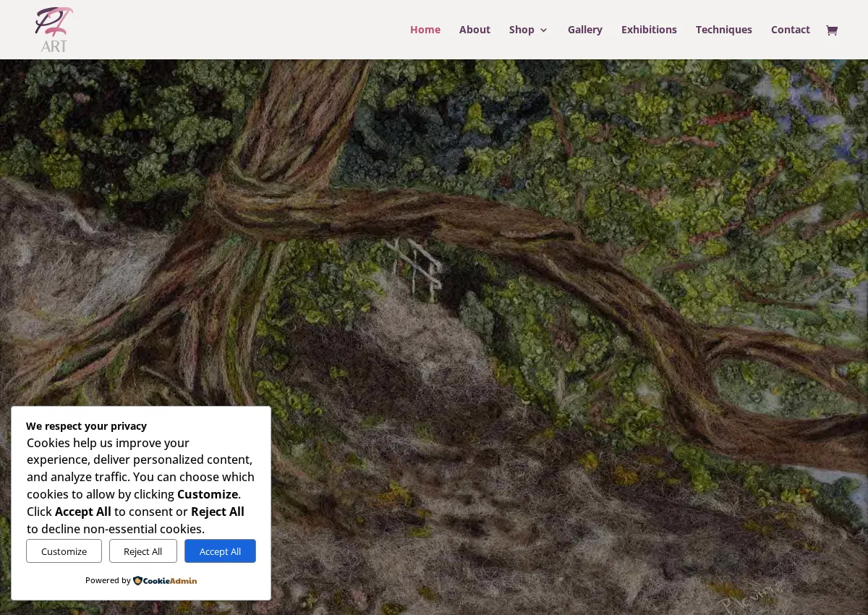Viewport: 868px width, 615px height.
Task: Open the Gallery page
Action: (585, 30)
